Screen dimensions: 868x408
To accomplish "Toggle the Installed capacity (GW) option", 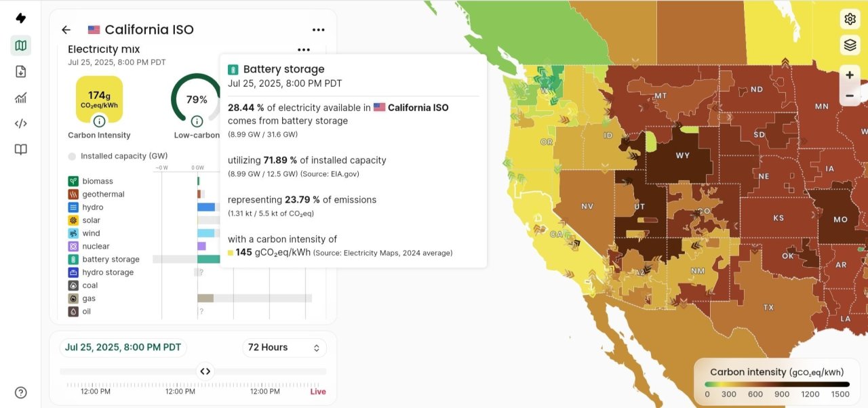I will pyautogui.click(x=73, y=157).
